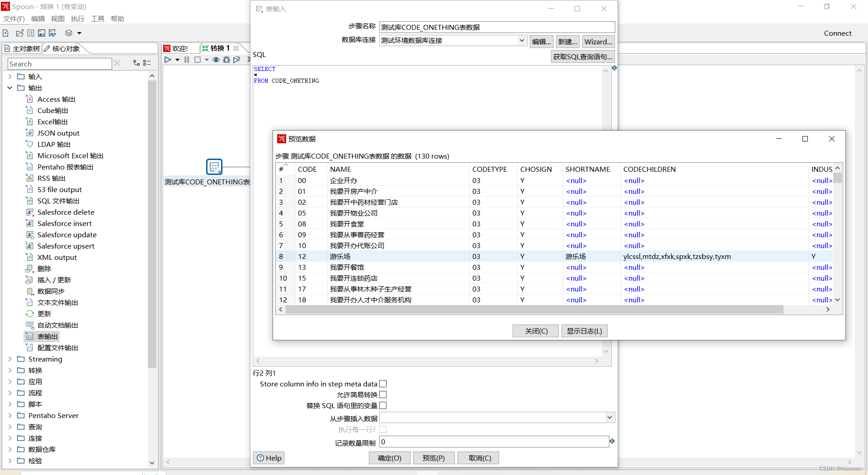Viewport: 868px width, 475px height.
Task: Open the 工具 menu
Action: click(98, 19)
